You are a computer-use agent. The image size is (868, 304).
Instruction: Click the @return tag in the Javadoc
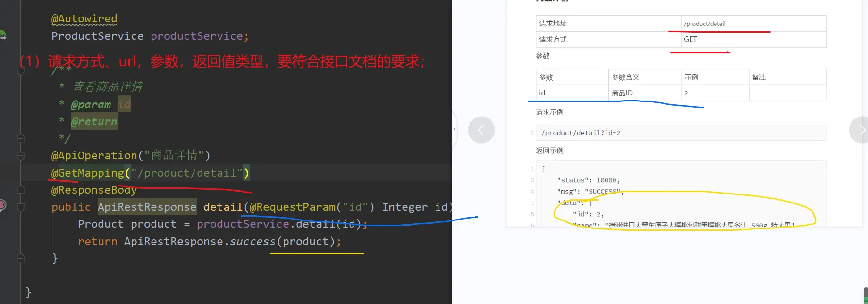point(94,121)
